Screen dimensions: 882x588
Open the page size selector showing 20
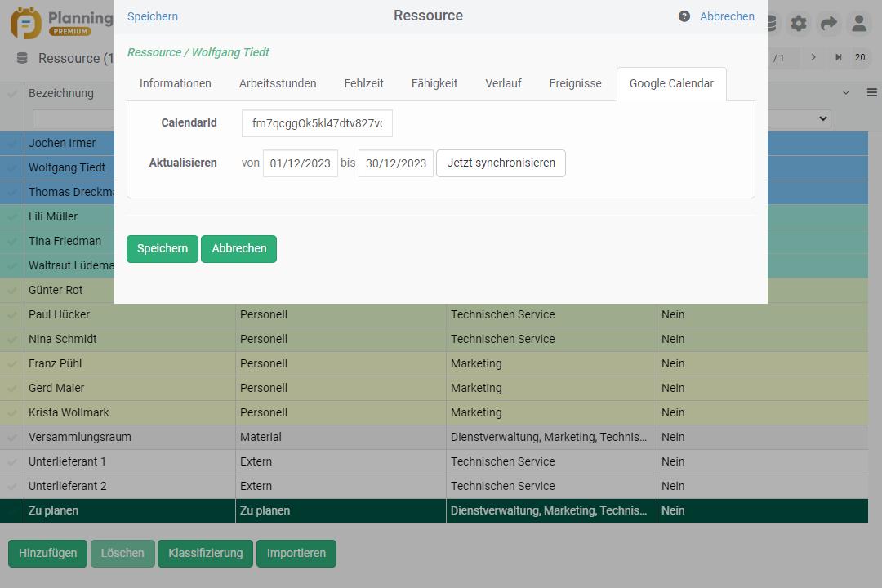coord(859,58)
